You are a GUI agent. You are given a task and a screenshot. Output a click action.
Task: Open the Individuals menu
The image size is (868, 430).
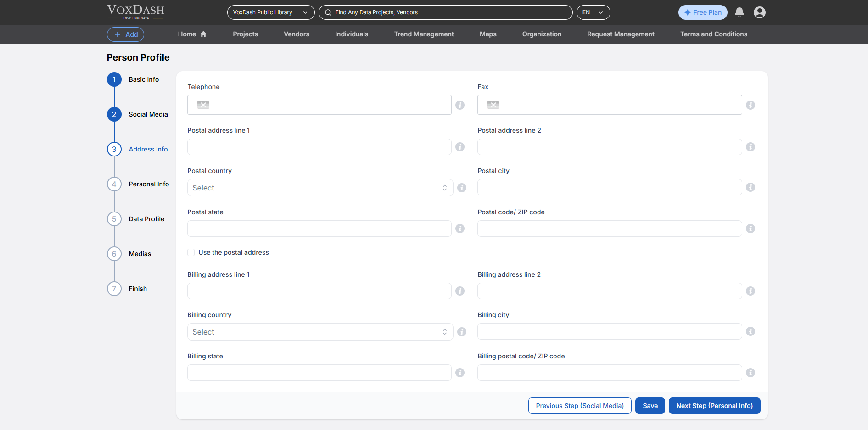coord(352,34)
